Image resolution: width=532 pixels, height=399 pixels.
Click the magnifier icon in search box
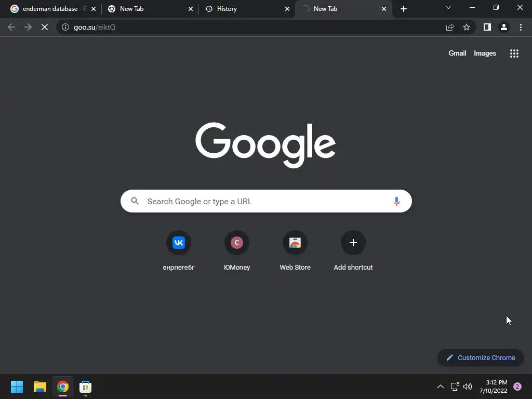135,201
